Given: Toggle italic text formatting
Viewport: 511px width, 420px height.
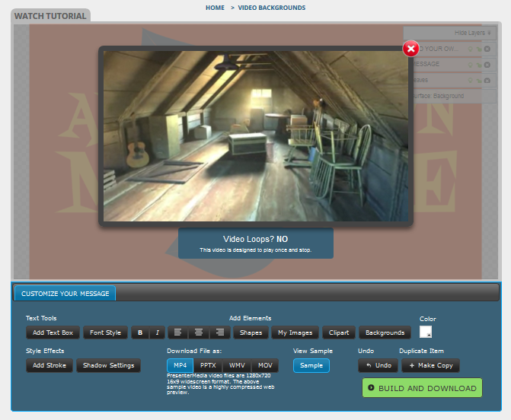Looking at the screenshot, I should click(156, 332).
